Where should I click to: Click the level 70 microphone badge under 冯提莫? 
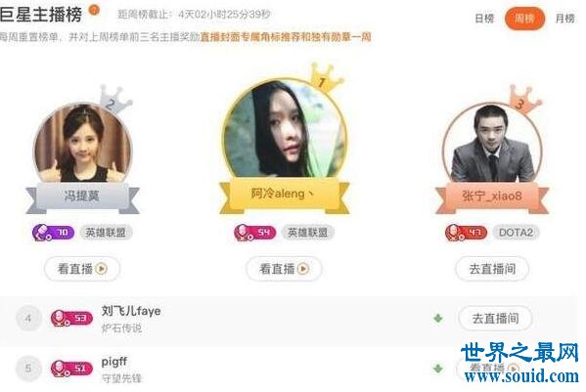click(53, 233)
